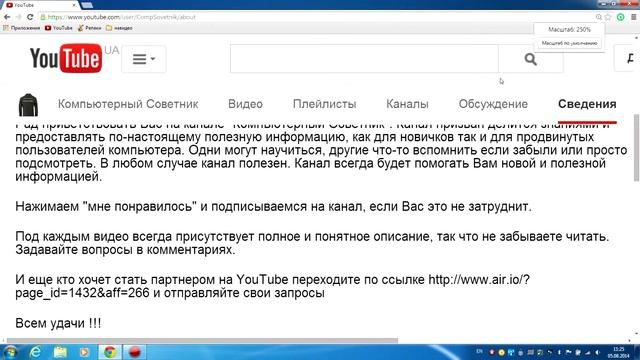Click the horizontal page scrollbar thumb
This screenshot has height=360, width=640.
tap(202, 340)
